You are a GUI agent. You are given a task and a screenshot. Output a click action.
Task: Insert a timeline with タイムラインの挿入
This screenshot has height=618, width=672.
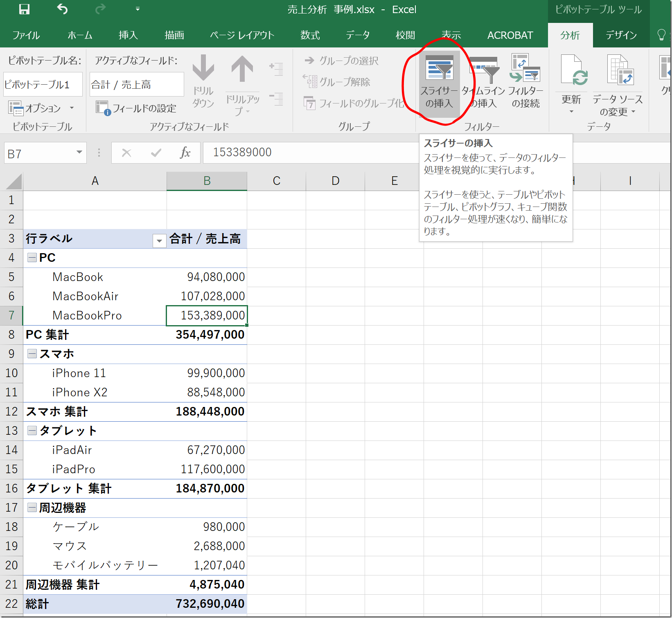point(483,82)
